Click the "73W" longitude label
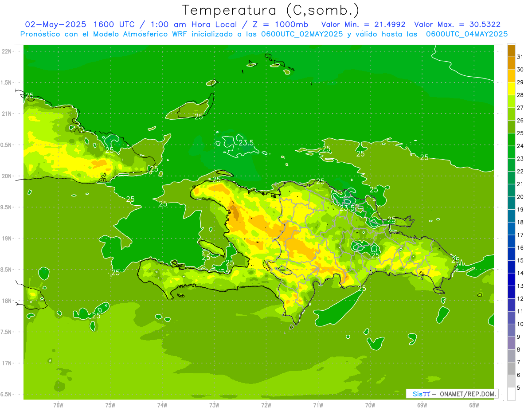This screenshot has width=532, height=411. pyautogui.click(x=214, y=405)
